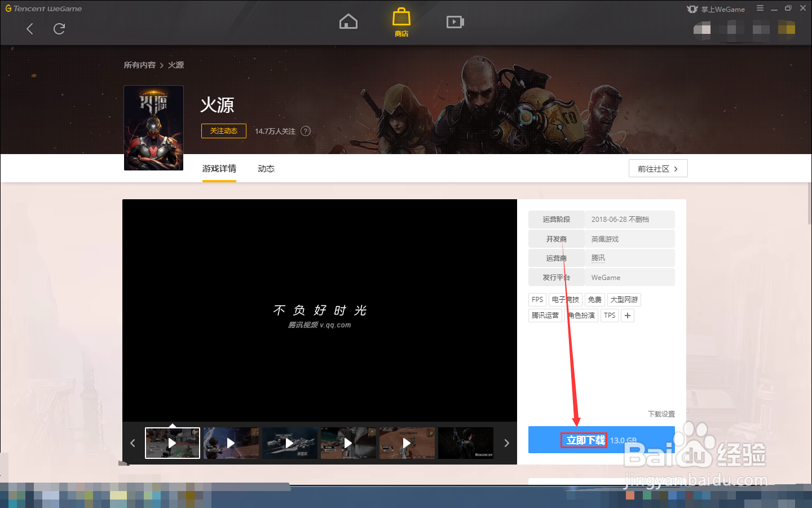Click 所有内容 breadcrumb link
Image resolution: width=812 pixels, height=508 pixels.
point(139,65)
